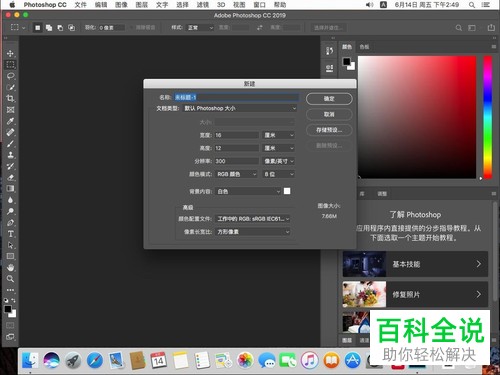The image size is (500, 375).
Task: Select the Path Selection tool
Action: click(x=10, y=245)
